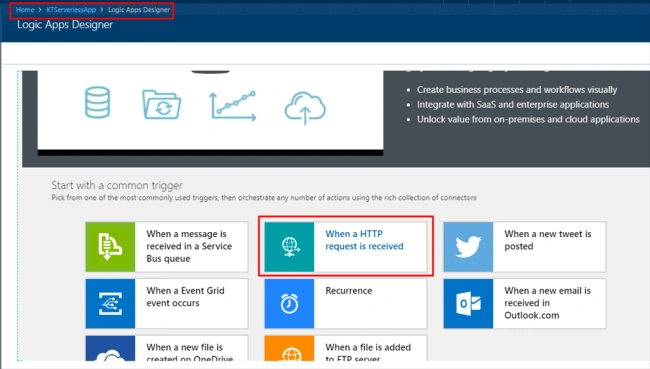The width and height of the screenshot is (650, 369).
Task: Click the HTTP request globe icon
Action: click(x=289, y=247)
